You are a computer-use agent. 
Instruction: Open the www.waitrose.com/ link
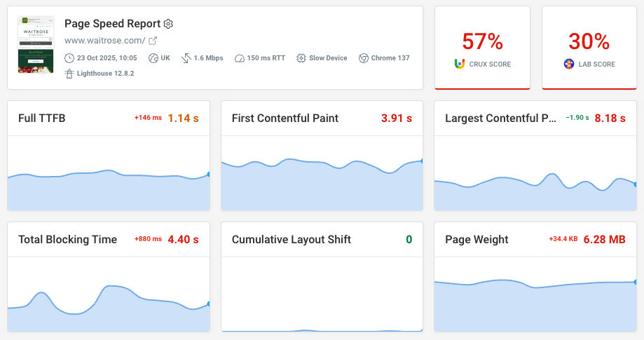[104, 41]
